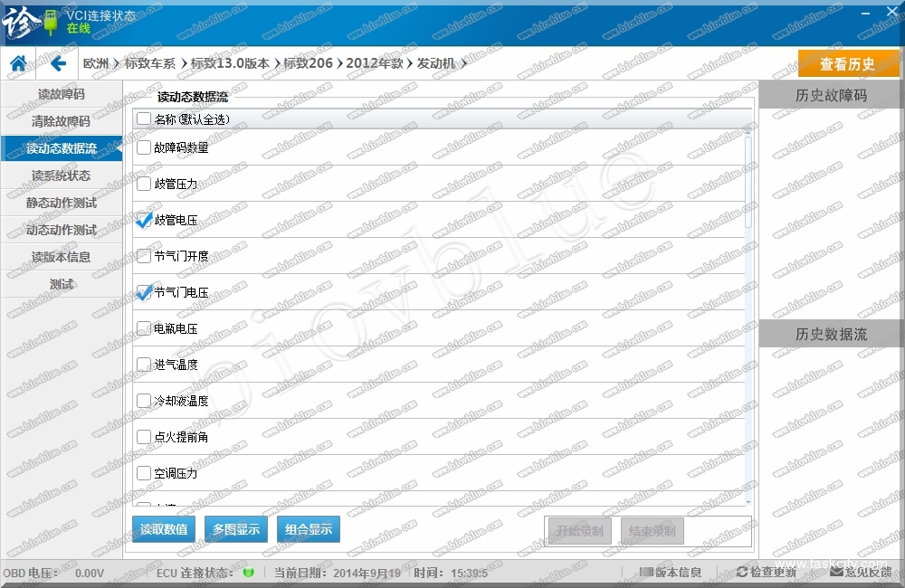Select 标致车系 breadcrumb item

pyautogui.click(x=150, y=63)
